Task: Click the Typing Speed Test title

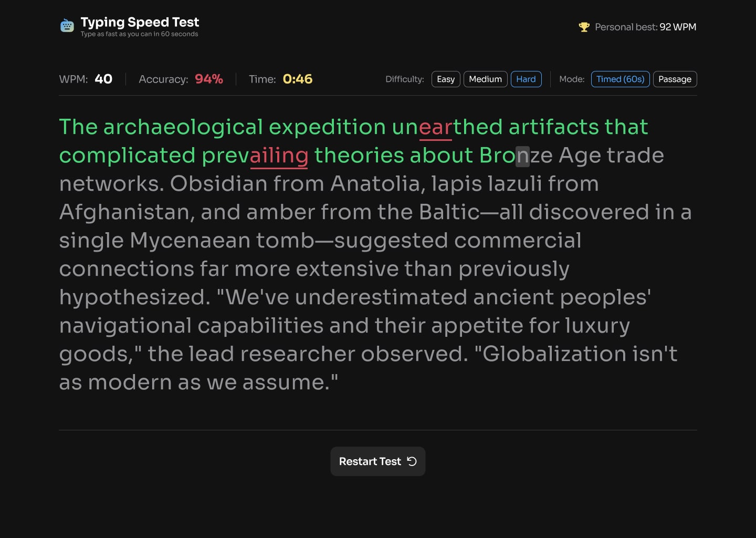Action: [140, 22]
